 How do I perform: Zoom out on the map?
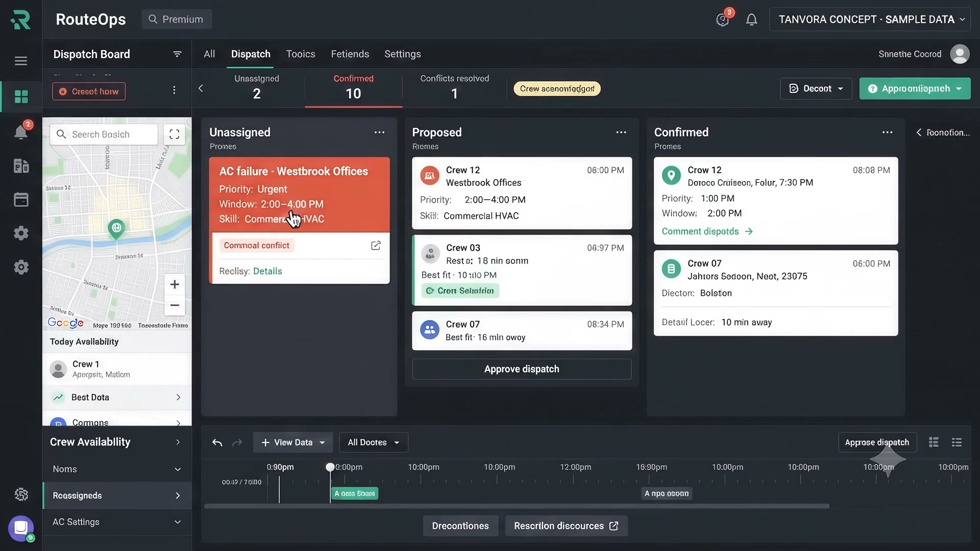[175, 305]
